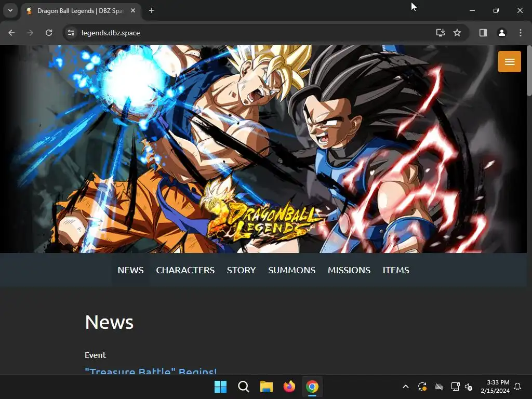Click the Event label text

click(96, 355)
